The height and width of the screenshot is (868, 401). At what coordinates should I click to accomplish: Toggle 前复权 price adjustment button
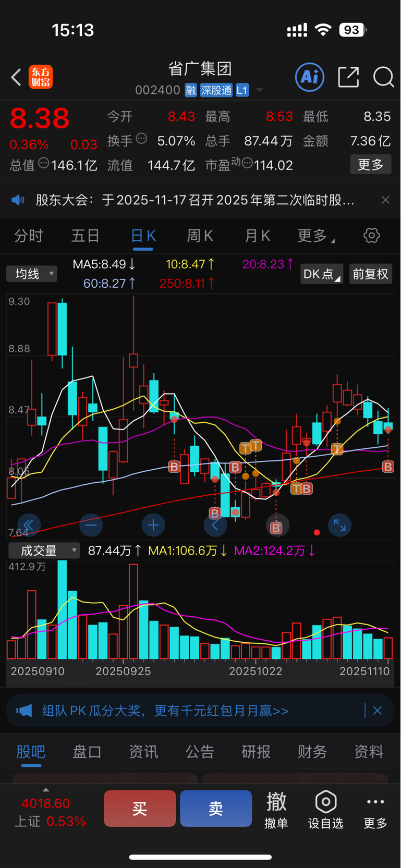tap(370, 274)
